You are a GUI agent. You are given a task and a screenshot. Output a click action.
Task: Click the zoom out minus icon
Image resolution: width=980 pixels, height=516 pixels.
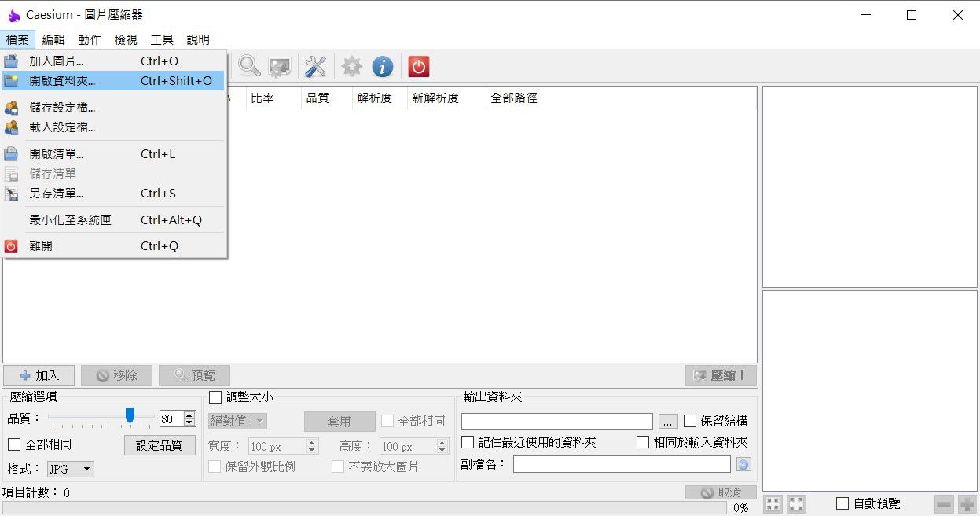coord(944,504)
